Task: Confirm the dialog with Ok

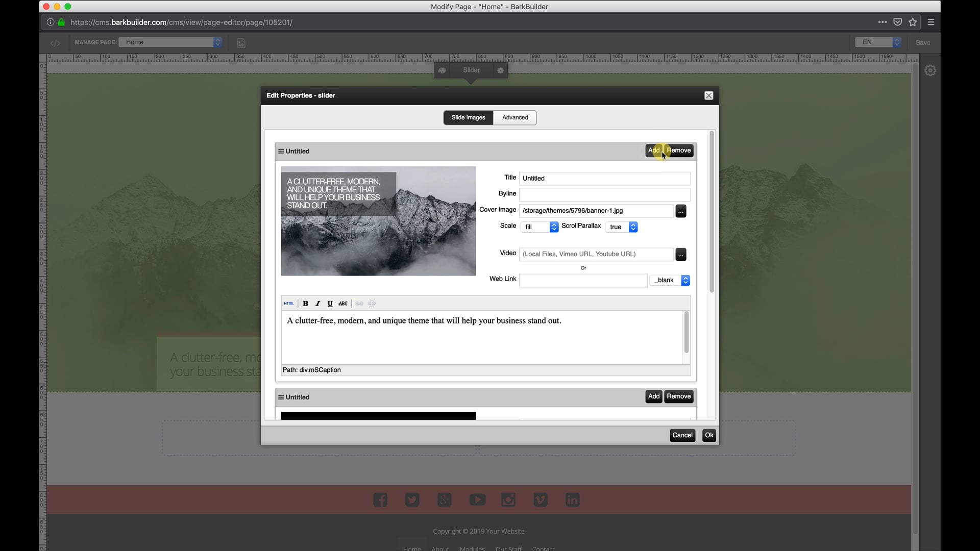Action: click(x=709, y=435)
